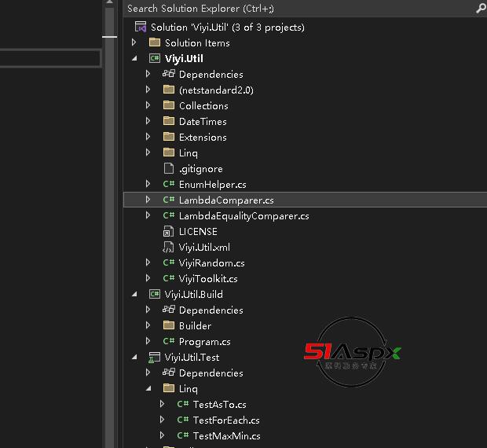Click the Dependencies icon under Viyi.Util
Image resolution: width=487 pixels, height=448 pixels.
tap(168, 75)
